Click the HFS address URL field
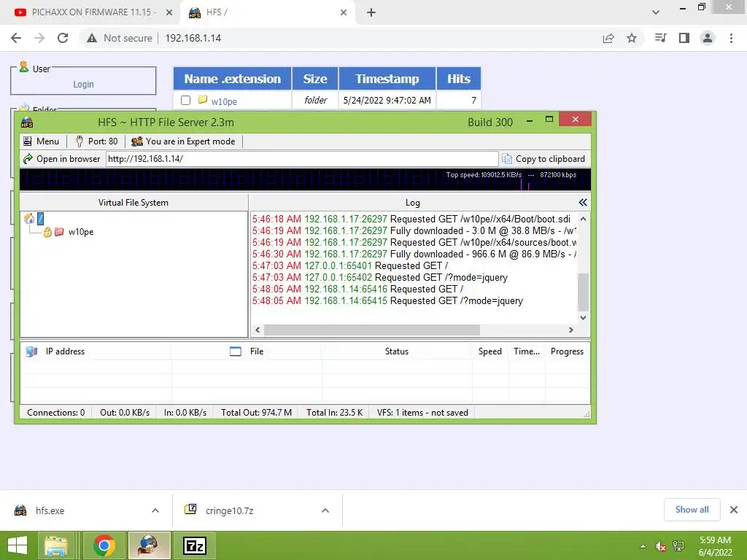The image size is (747, 560). tap(301, 159)
